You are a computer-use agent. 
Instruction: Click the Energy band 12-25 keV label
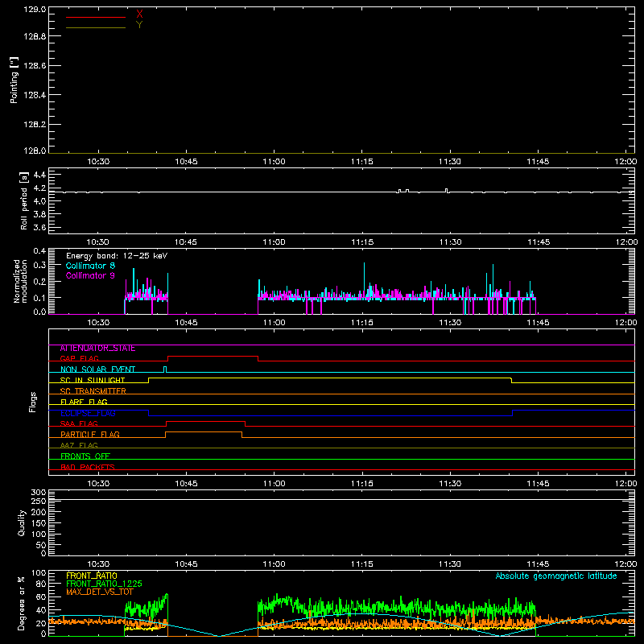pyautogui.click(x=117, y=256)
